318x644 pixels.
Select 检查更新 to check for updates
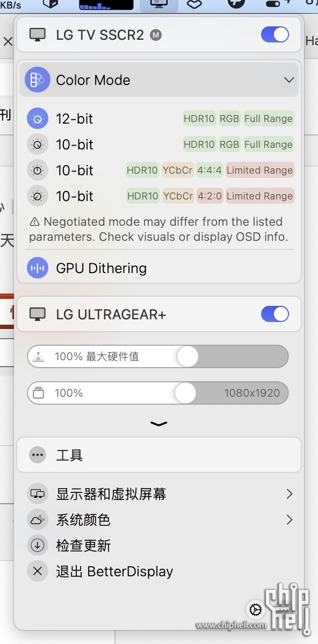pyautogui.click(x=161, y=546)
